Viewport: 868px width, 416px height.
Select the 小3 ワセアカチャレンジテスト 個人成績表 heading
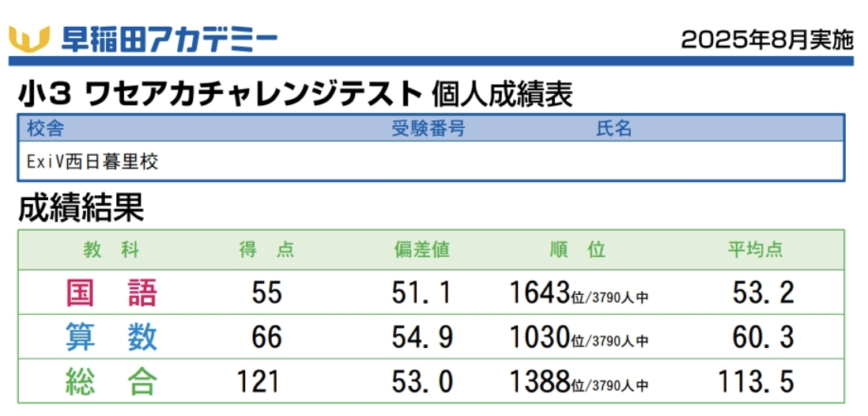(x=295, y=94)
